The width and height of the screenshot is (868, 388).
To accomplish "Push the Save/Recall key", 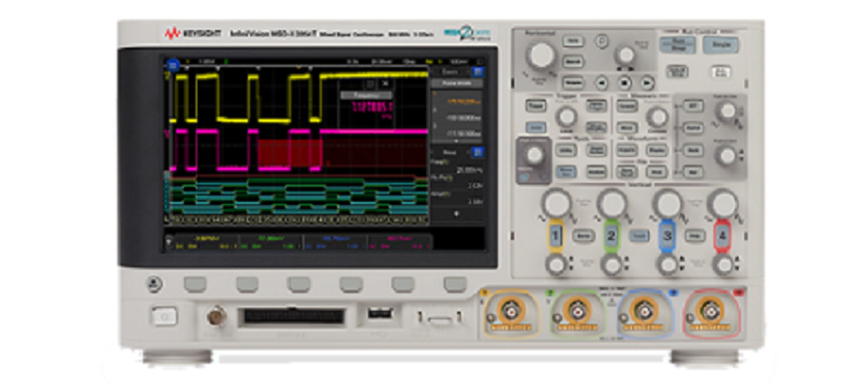I will (627, 172).
